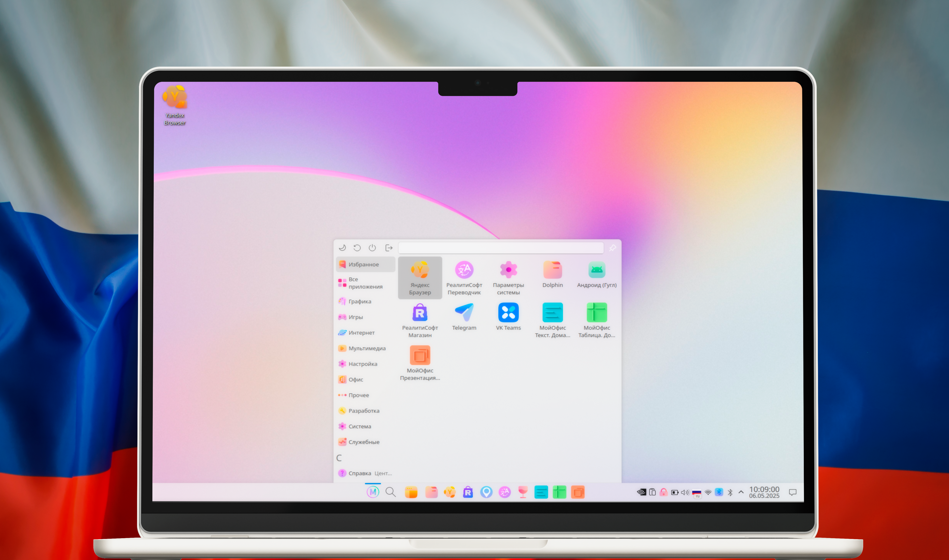Open the Система category
The width and height of the screenshot is (949, 560).
(365, 426)
